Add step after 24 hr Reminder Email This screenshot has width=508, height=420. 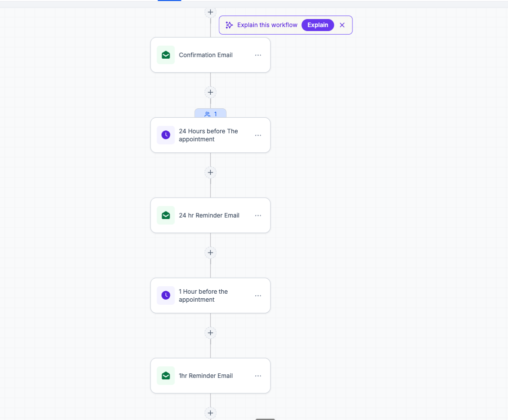(x=210, y=253)
